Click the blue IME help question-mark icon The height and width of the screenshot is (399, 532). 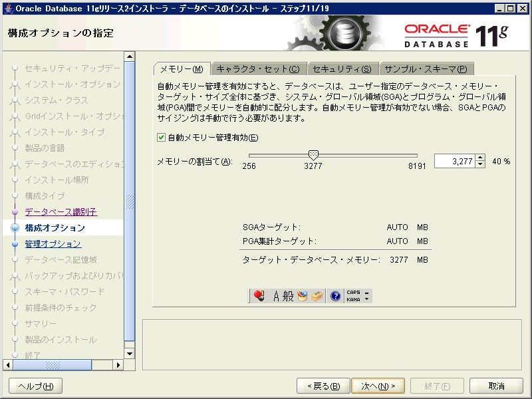point(335,296)
